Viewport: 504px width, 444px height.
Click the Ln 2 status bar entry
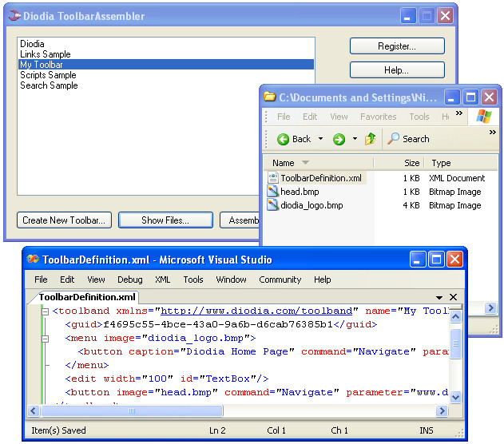point(217,430)
